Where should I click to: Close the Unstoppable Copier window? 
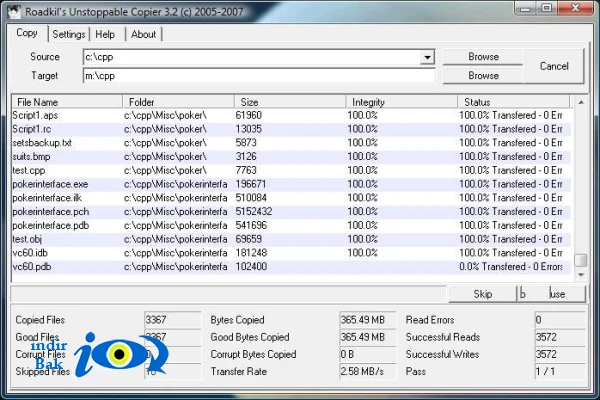pyautogui.click(x=575, y=8)
